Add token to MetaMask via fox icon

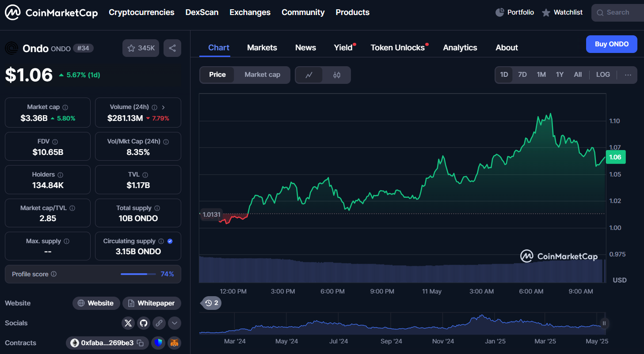click(175, 343)
